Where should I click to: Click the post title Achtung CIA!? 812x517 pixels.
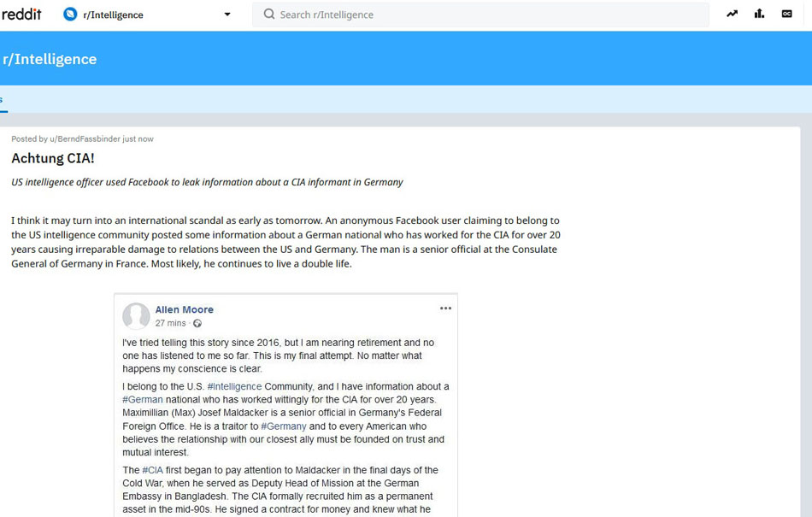pos(53,158)
